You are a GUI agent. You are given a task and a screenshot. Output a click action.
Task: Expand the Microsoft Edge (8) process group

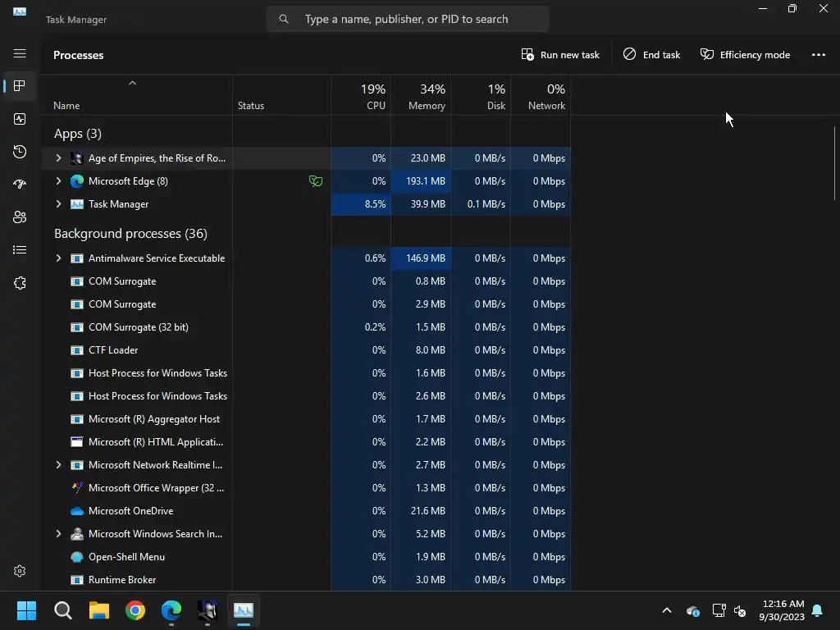coord(58,181)
